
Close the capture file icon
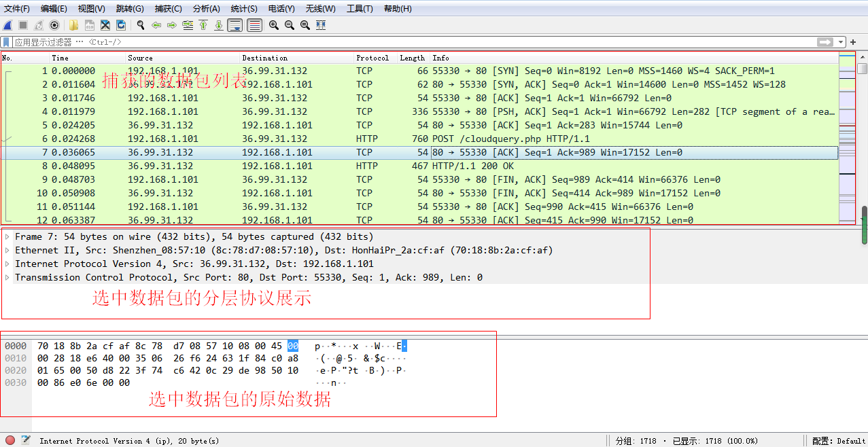tap(105, 25)
